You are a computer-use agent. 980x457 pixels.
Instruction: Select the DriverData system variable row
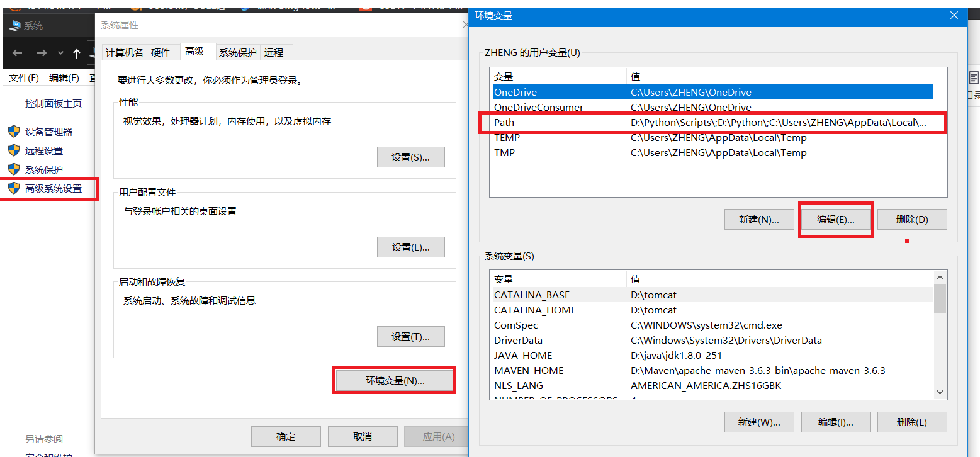712,340
